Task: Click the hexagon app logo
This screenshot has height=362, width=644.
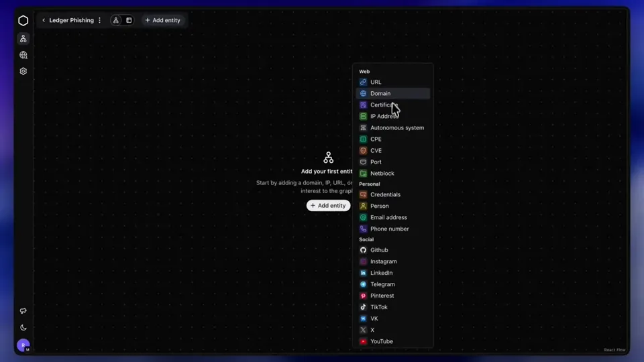Action: (x=23, y=21)
